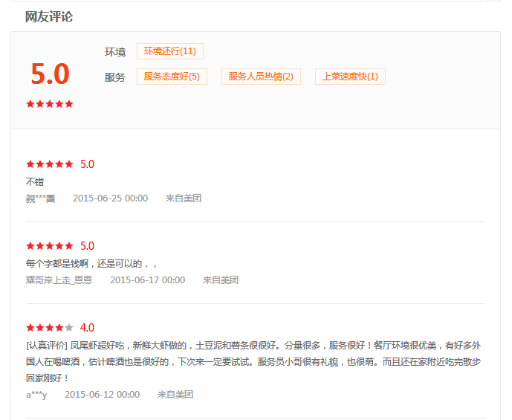Click four-star rating of 凤尾虾 review
Viewport: 512px width, 420px height.
pyautogui.click(x=50, y=327)
